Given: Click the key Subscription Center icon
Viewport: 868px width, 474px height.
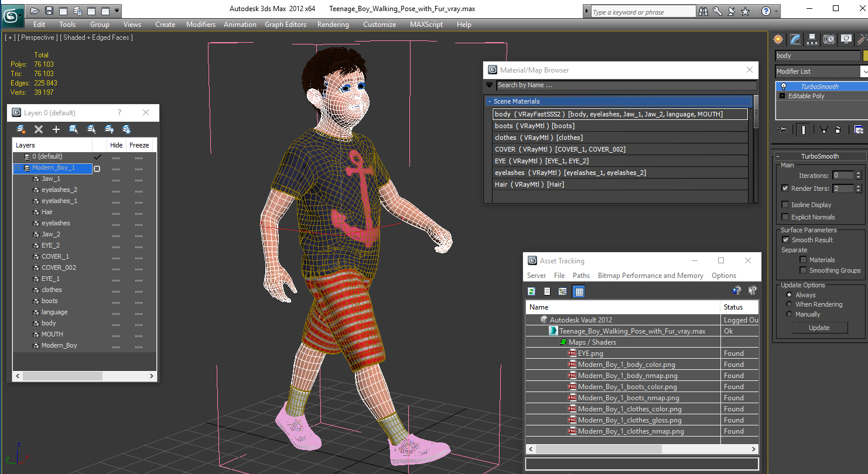Looking at the screenshot, I should point(717,11).
